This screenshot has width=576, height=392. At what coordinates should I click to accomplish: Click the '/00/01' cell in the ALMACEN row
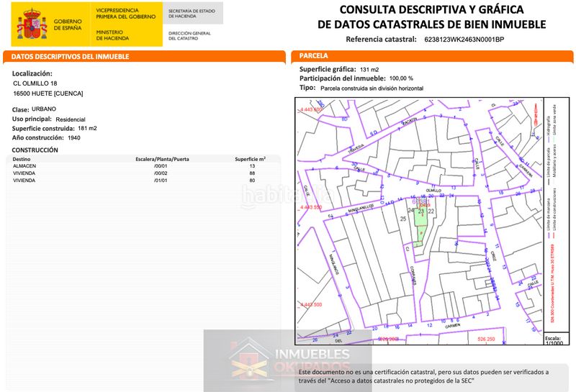[161, 166]
